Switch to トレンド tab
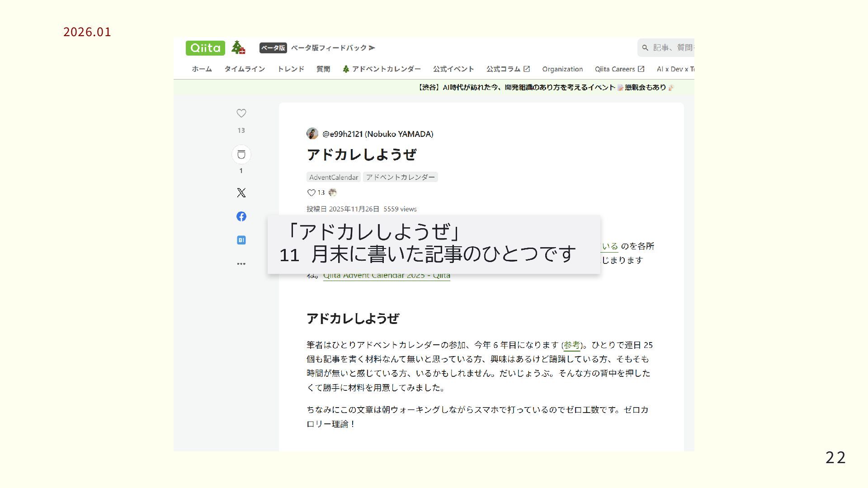868x488 pixels. coord(291,69)
